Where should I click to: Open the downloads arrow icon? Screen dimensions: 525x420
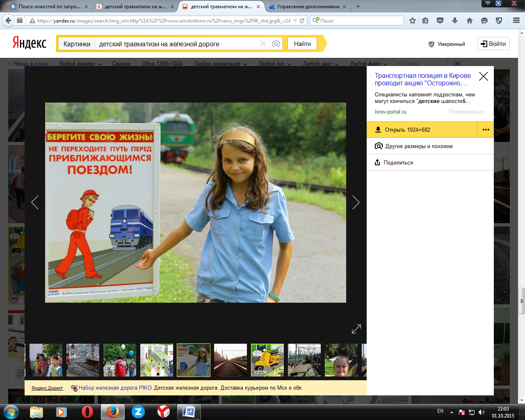click(455, 21)
